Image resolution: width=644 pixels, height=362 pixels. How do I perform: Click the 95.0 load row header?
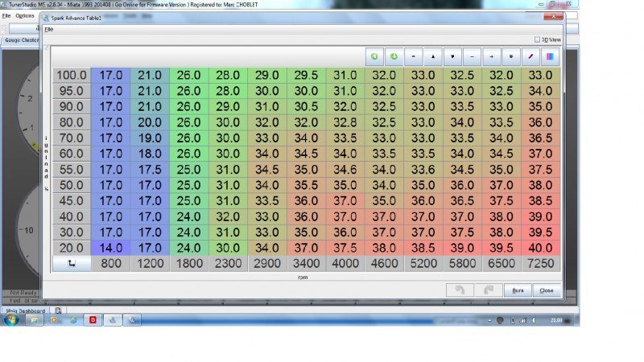click(72, 91)
